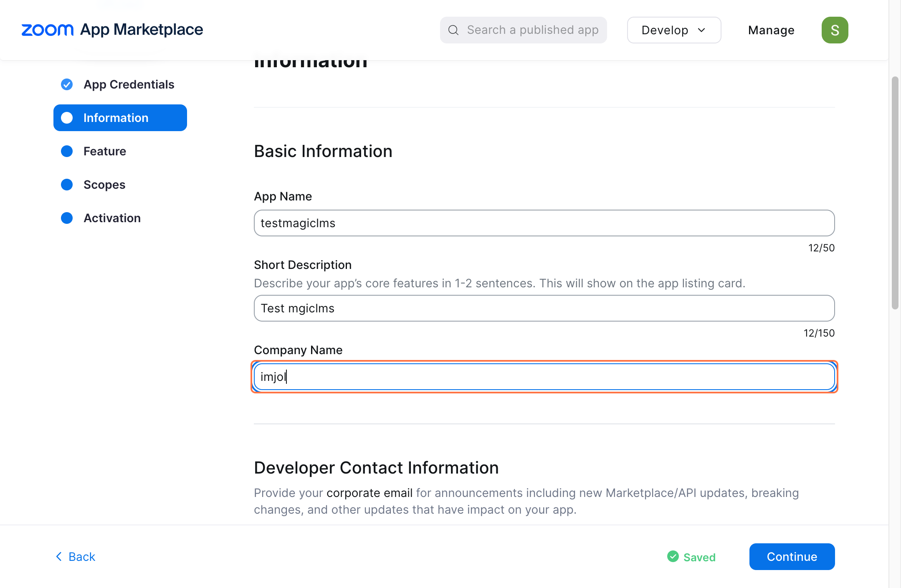Click App Marketplace title link
The width and height of the screenshot is (901, 588).
[142, 30]
